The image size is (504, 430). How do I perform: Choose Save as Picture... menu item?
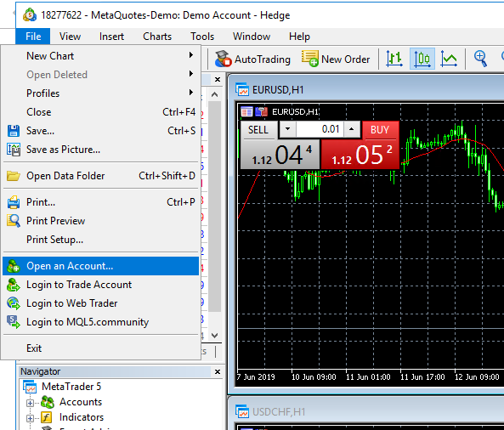101,150
